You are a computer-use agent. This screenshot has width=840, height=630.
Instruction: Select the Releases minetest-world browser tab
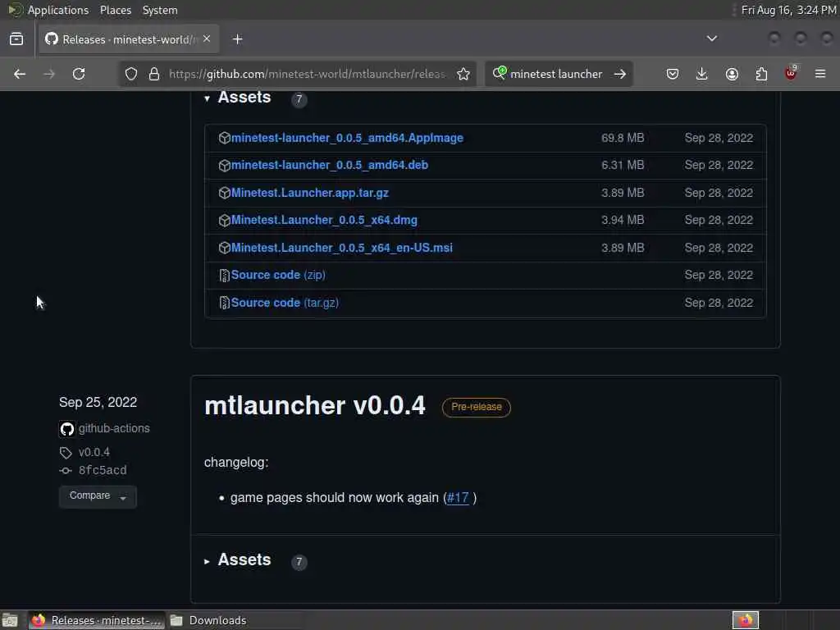(x=129, y=39)
